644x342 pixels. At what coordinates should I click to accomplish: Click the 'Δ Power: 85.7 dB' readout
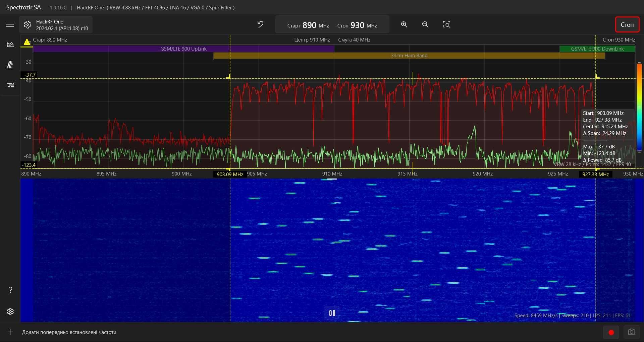[x=602, y=160]
